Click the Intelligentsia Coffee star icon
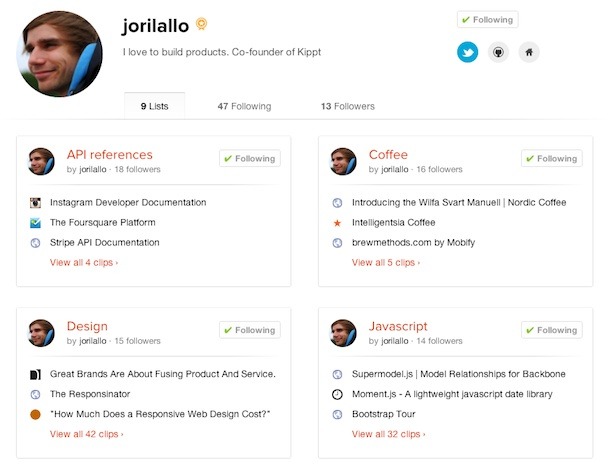This screenshot has height=472, width=610. pyautogui.click(x=337, y=222)
